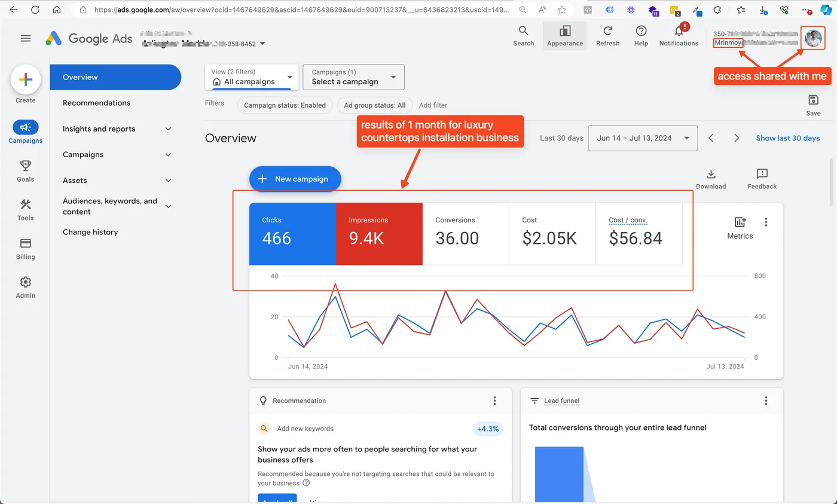The image size is (837, 504).
Task: Switch to the Recommendations page
Action: 97,103
